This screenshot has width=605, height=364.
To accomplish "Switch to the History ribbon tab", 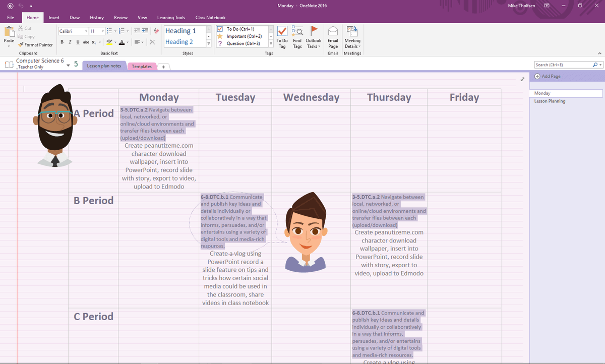I will pos(97,18).
